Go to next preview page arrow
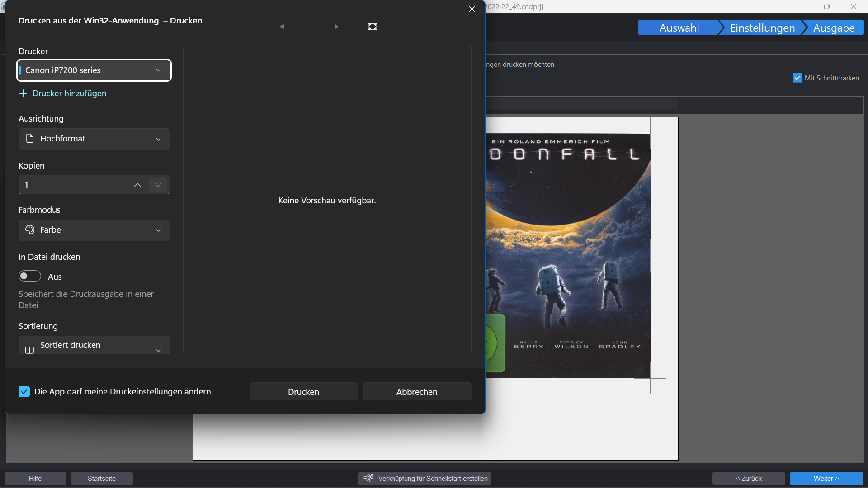Image resolution: width=868 pixels, height=488 pixels. click(336, 27)
